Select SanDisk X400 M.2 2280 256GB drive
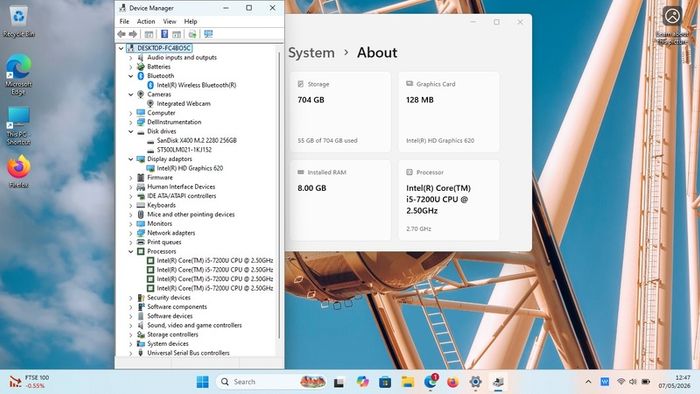The height and width of the screenshot is (394, 700). point(196,141)
